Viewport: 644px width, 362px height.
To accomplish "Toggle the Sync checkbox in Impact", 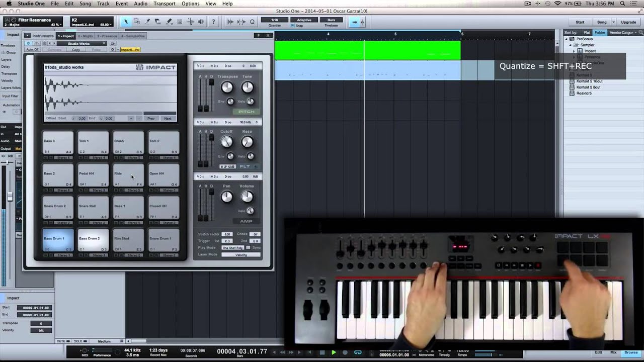I will pos(248,248).
